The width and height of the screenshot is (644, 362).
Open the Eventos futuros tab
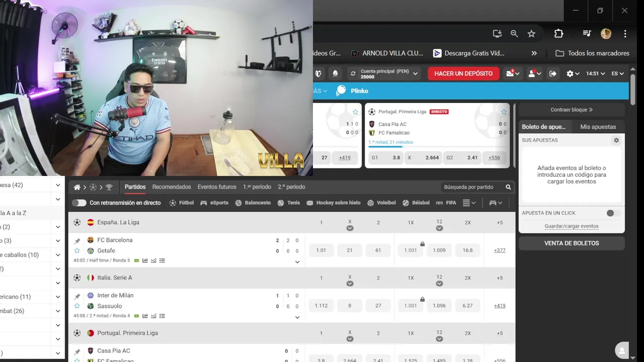[217, 187]
